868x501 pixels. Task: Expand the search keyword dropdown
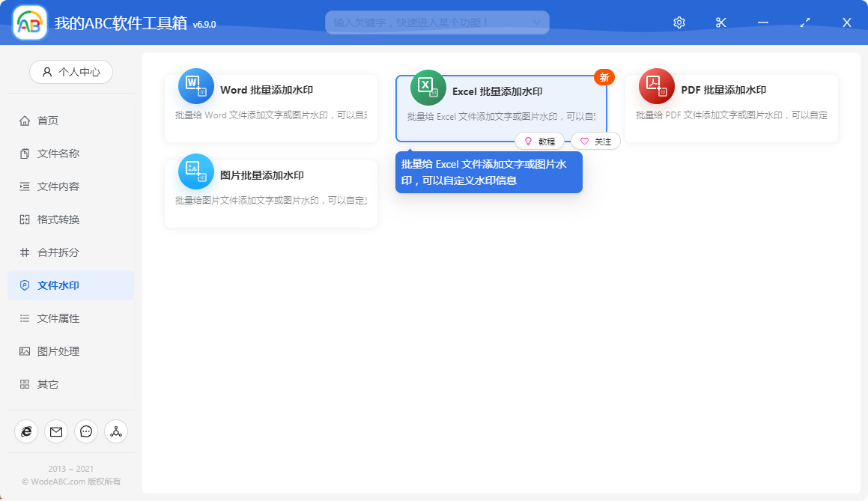538,22
